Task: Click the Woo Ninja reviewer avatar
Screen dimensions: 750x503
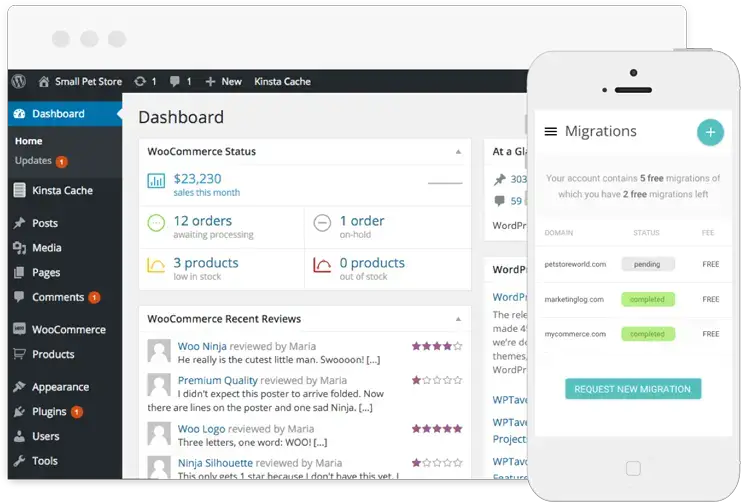Action: coord(159,351)
